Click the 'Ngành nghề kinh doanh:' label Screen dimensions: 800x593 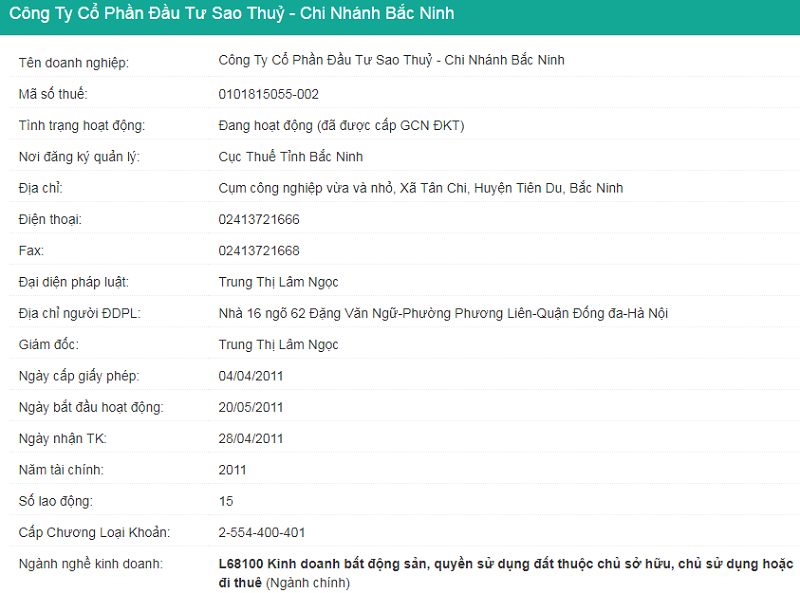coord(90,564)
